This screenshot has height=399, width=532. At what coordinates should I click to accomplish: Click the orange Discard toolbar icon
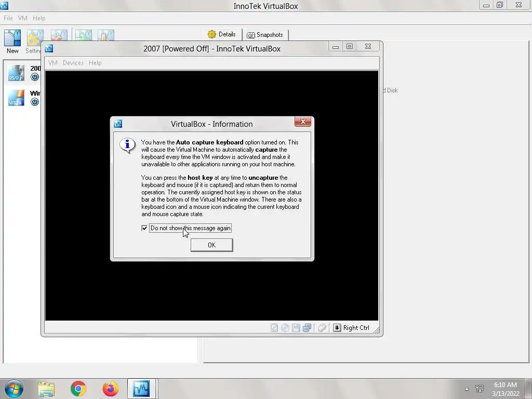106,35
